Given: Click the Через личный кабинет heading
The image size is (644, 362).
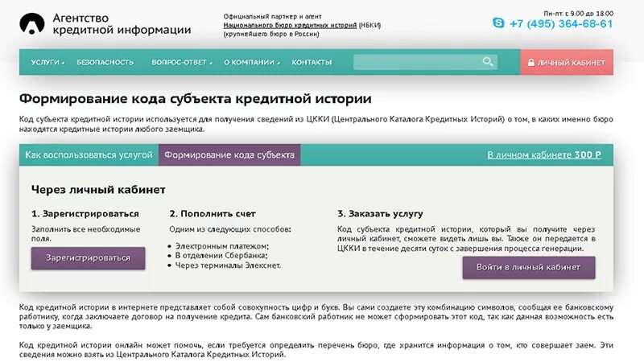Looking at the screenshot, I should click(98, 190).
